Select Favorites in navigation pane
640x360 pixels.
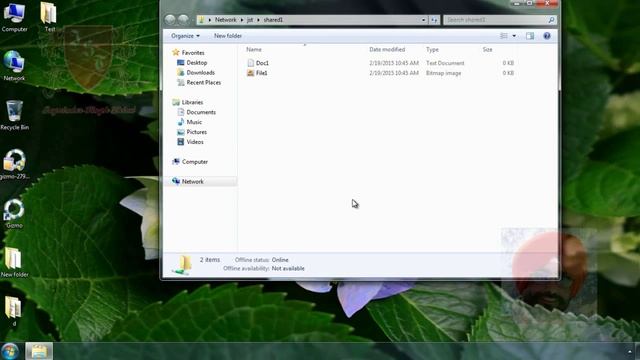click(193, 53)
